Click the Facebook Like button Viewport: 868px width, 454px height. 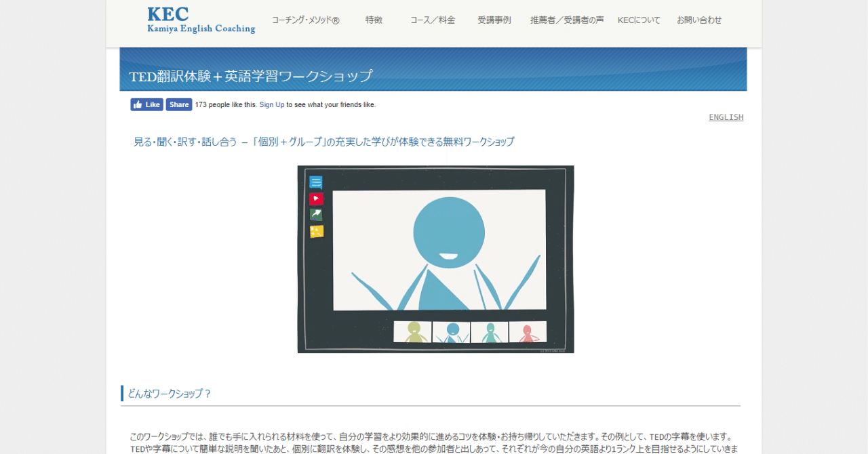tap(147, 104)
